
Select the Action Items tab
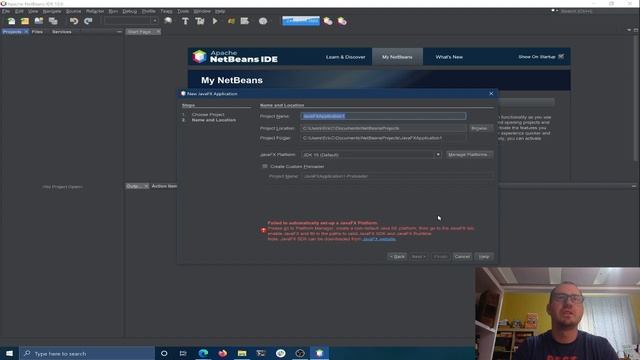(164, 186)
